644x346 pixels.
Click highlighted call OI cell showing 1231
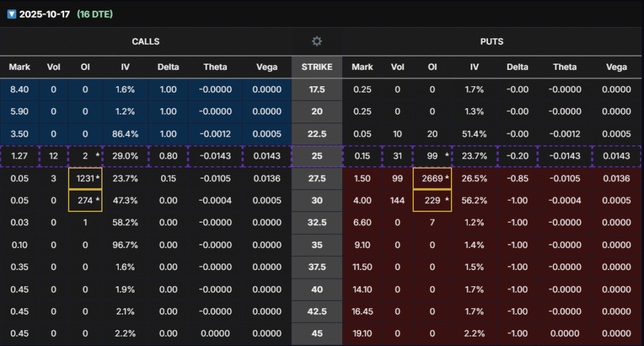pyautogui.click(x=86, y=179)
